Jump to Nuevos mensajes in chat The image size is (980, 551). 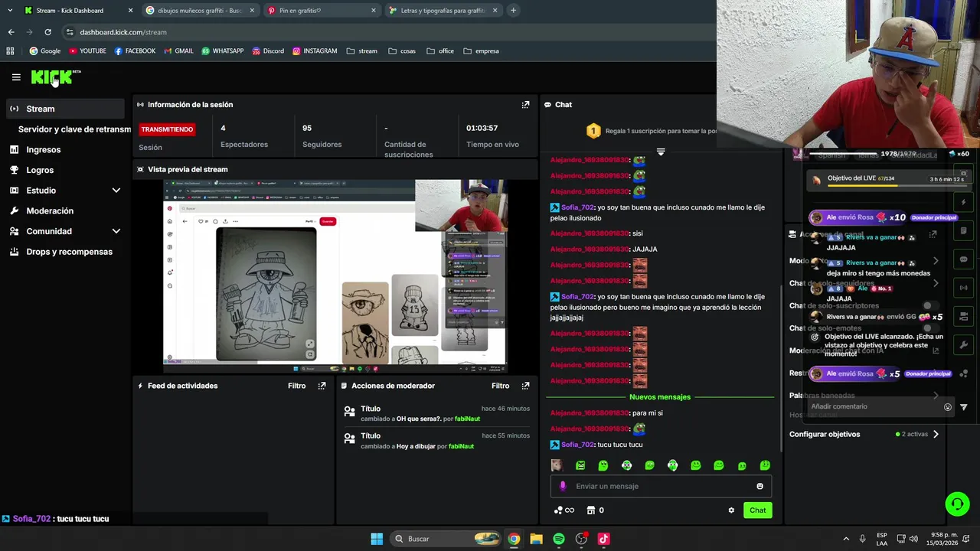660,397
